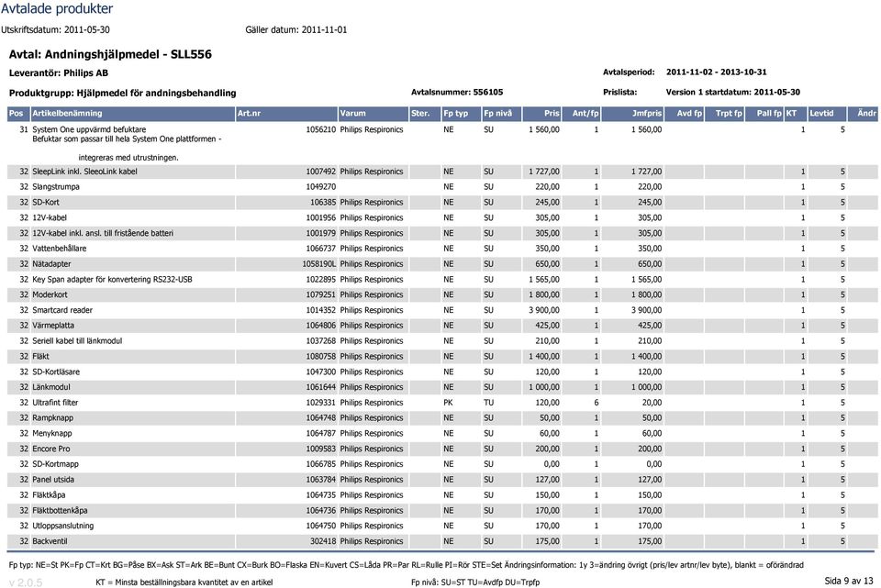Click the Smartcard reader article name
The width and height of the screenshot is (881, 588).
(62, 310)
